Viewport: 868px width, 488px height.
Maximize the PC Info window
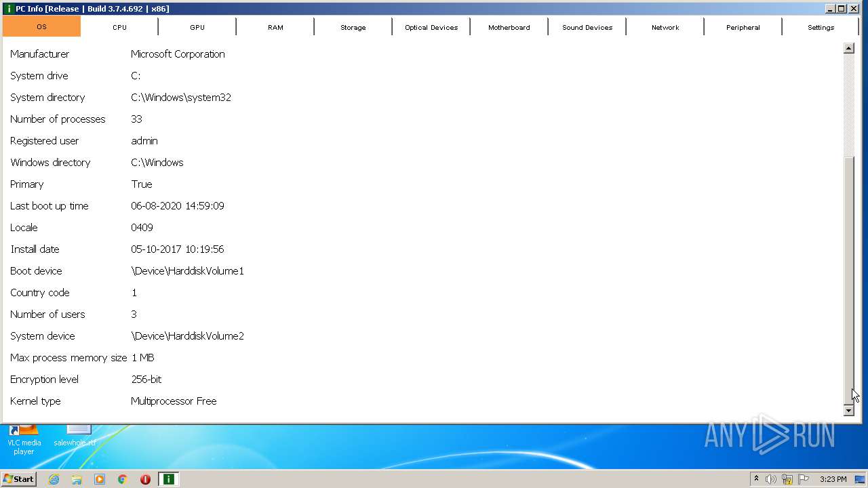click(x=842, y=9)
